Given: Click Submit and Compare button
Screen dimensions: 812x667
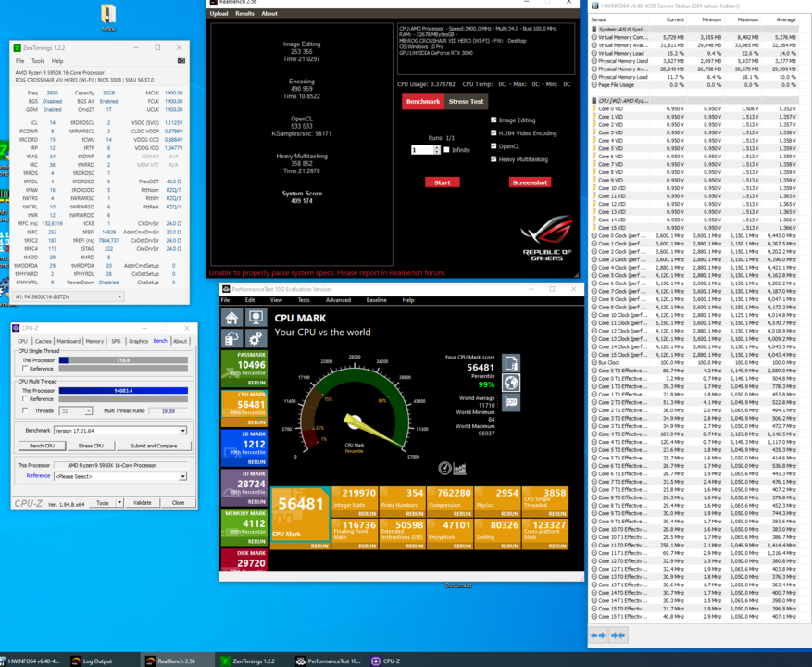Looking at the screenshot, I should 154,446.
